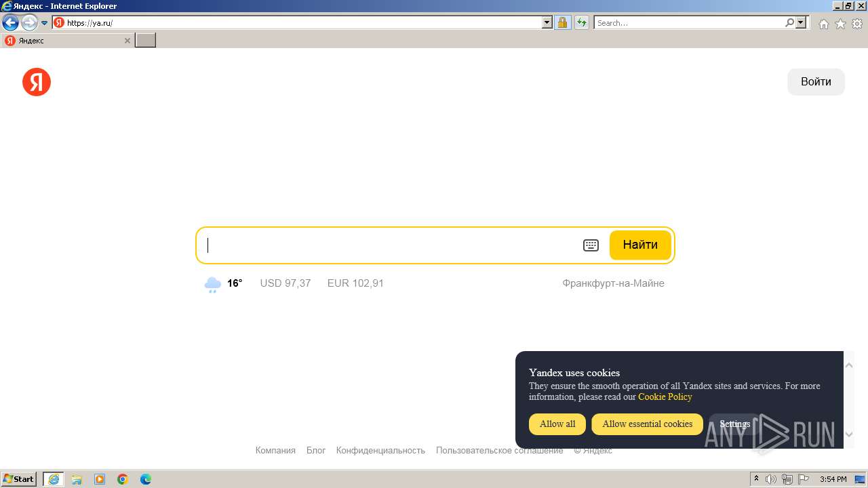
Task: Click the red Yandex logo
Action: tap(37, 82)
